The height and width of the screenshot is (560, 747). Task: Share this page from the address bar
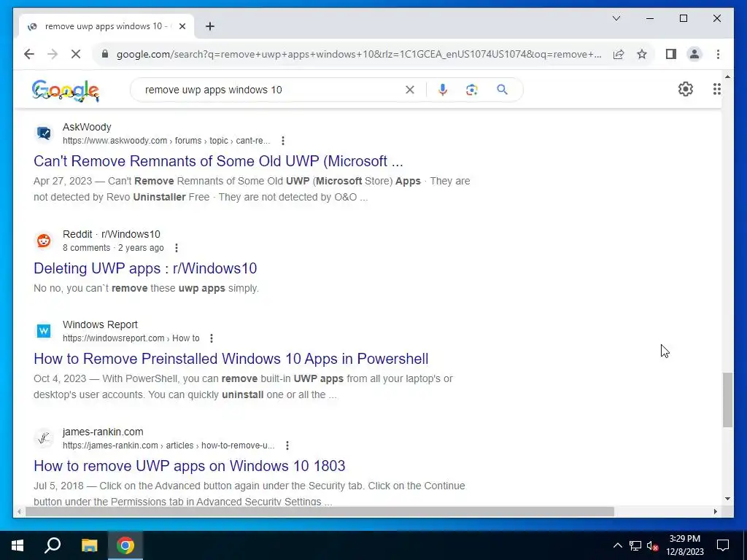[x=619, y=54]
